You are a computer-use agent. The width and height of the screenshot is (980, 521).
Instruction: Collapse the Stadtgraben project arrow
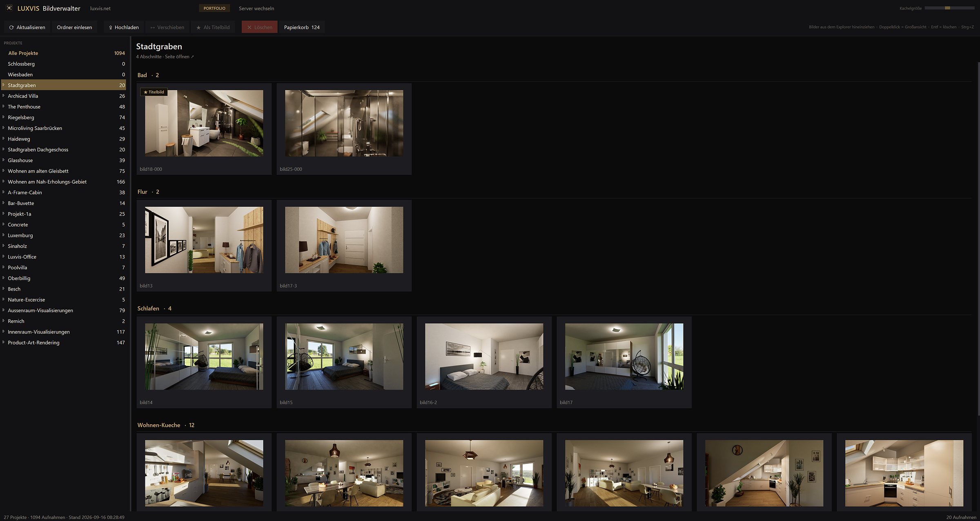click(3, 85)
